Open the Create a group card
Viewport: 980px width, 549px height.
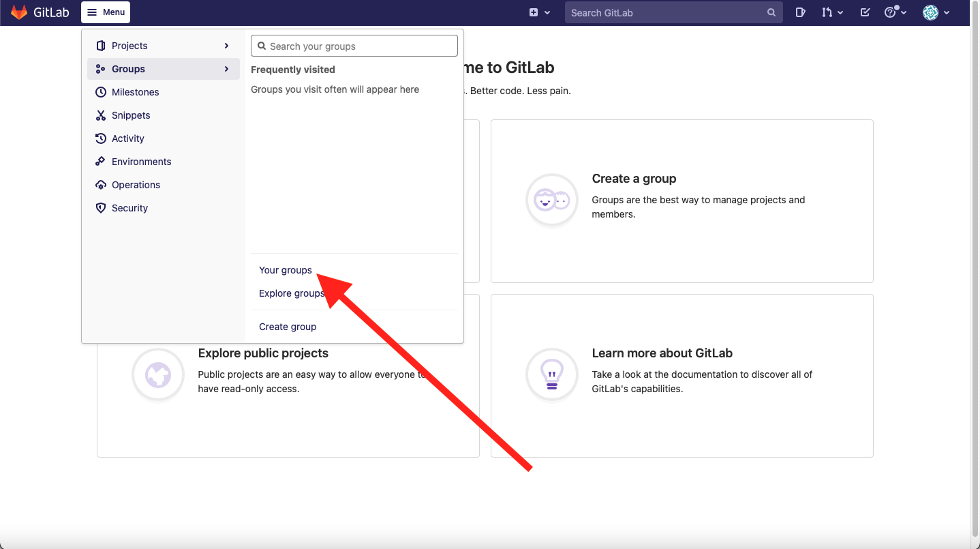[682, 201]
